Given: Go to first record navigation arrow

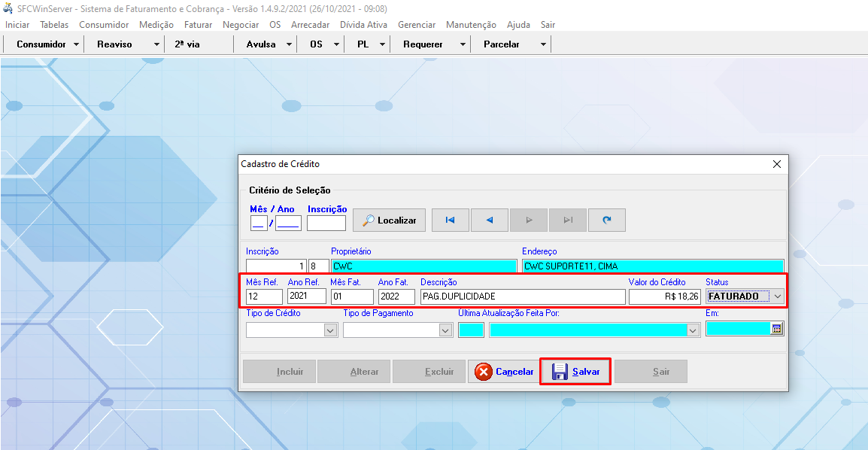Looking at the screenshot, I should click(x=450, y=220).
